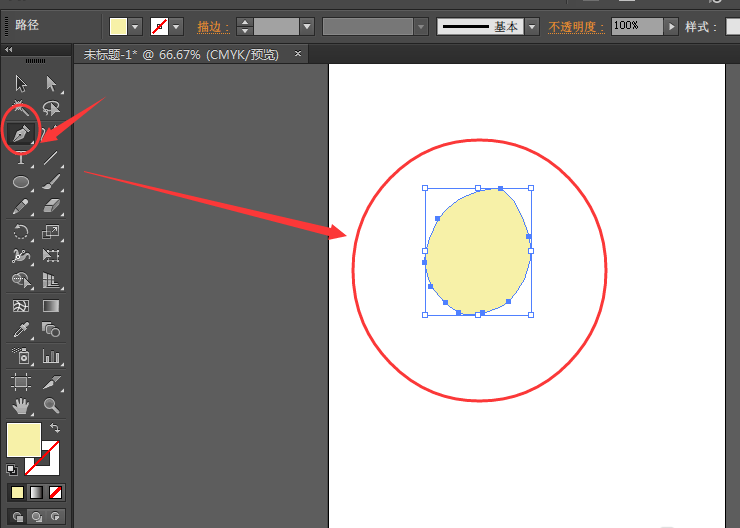
Task: Set paint mode to solid Color
Action: click(17, 493)
